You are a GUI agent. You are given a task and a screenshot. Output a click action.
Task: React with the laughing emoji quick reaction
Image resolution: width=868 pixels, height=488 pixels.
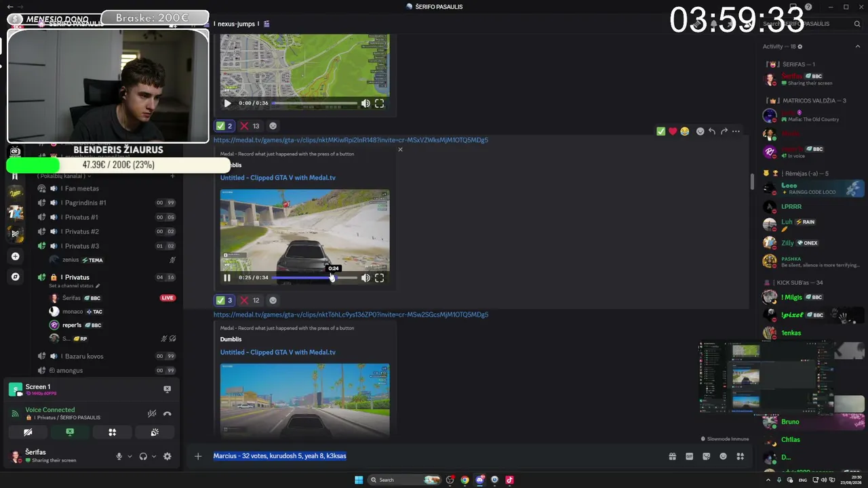(x=684, y=131)
